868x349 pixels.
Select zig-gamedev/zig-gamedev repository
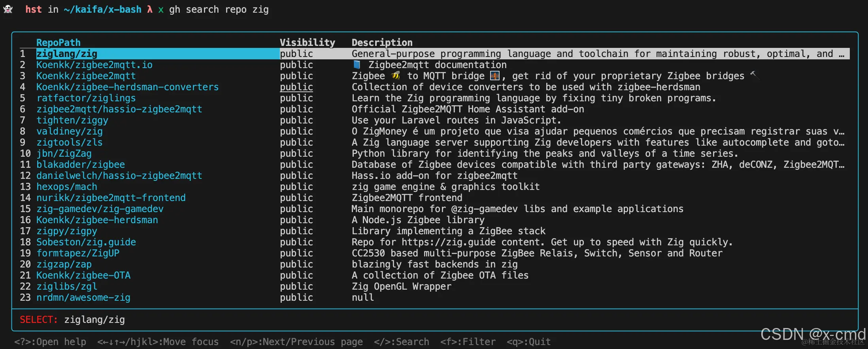[100, 209]
